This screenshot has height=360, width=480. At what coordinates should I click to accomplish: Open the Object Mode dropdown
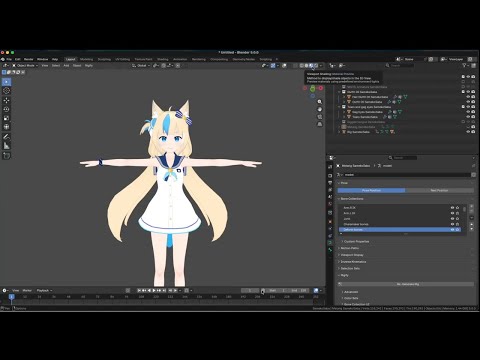pyautogui.click(x=25, y=66)
